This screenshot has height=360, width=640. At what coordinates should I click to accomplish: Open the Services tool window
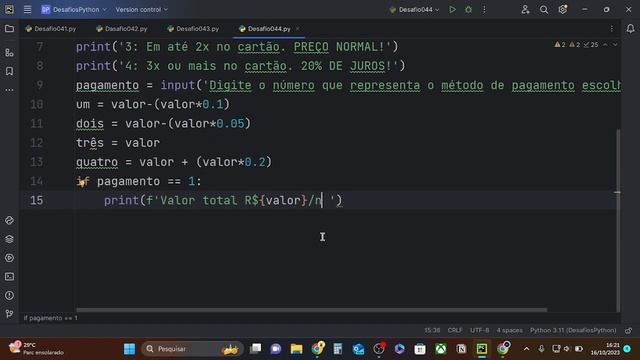click(x=9, y=258)
